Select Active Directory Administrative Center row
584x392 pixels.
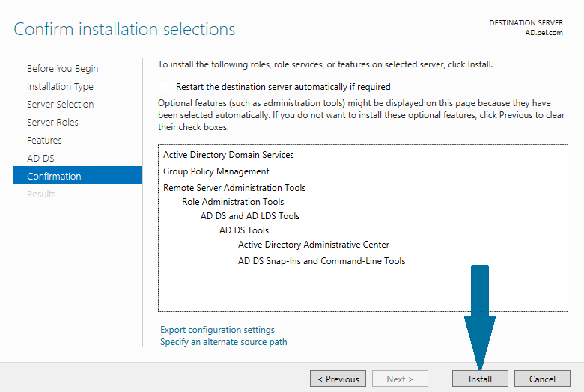click(x=314, y=245)
